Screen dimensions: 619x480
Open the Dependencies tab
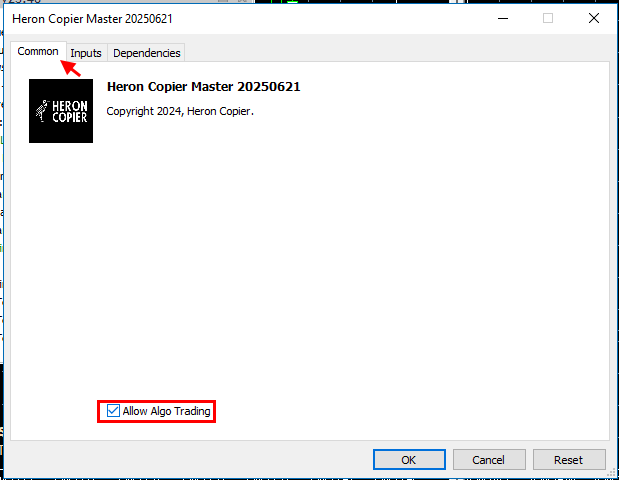[146, 53]
